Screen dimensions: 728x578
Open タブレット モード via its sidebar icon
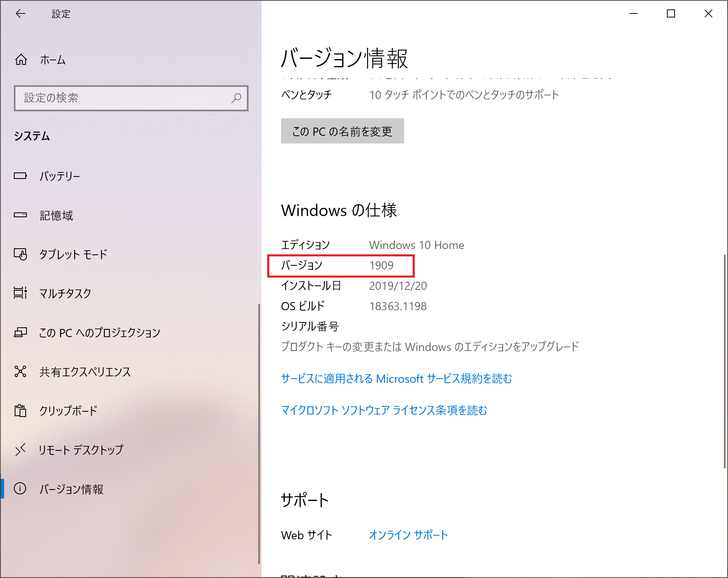(x=21, y=254)
